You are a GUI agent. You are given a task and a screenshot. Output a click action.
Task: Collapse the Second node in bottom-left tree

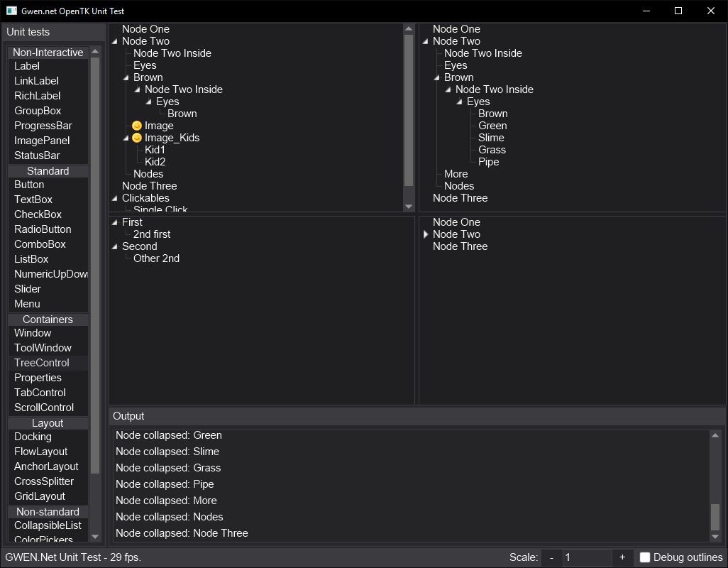(x=114, y=246)
